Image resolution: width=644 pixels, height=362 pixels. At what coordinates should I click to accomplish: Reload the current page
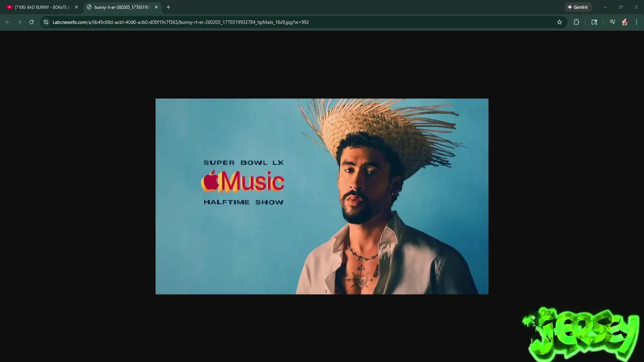coord(32,22)
